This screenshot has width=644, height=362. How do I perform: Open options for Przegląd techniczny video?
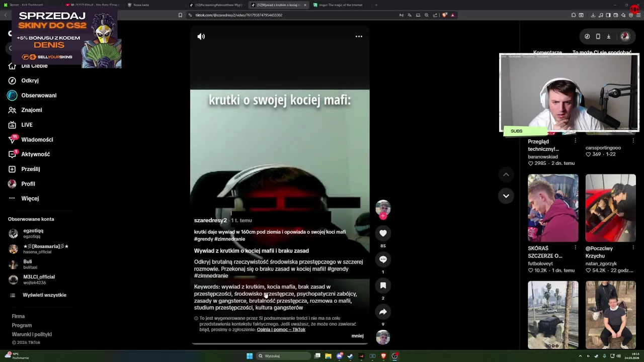(575, 141)
